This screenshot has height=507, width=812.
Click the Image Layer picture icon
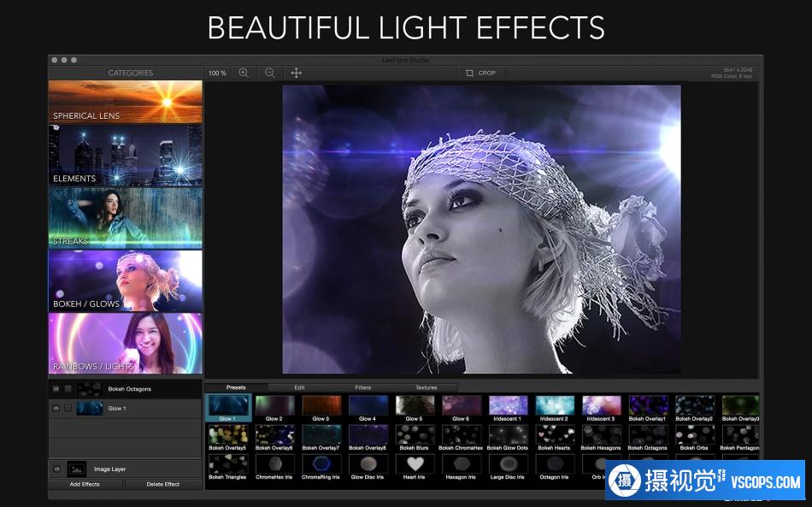(77, 469)
